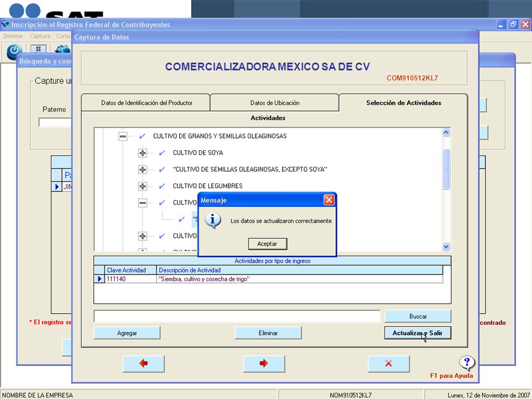Collapse CULTIVO DE GRANOS Y SEMILLAS OLEAGINOSAS node

123,136
